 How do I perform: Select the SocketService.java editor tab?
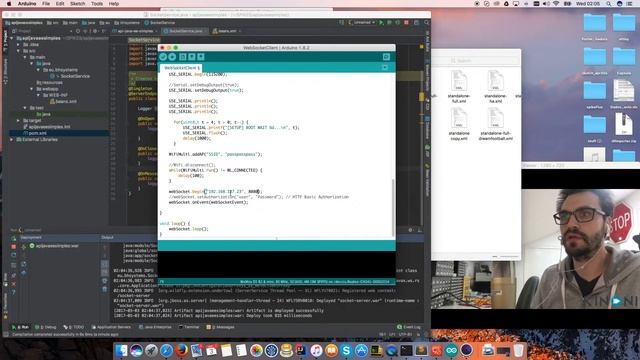pos(185,31)
